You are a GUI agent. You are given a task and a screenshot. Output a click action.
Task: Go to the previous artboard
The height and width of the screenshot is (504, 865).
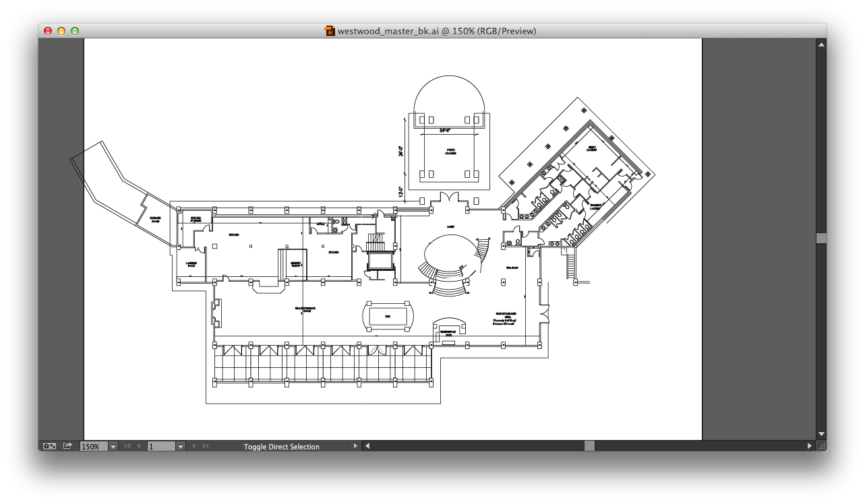pyautogui.click(x=138, y=446)
